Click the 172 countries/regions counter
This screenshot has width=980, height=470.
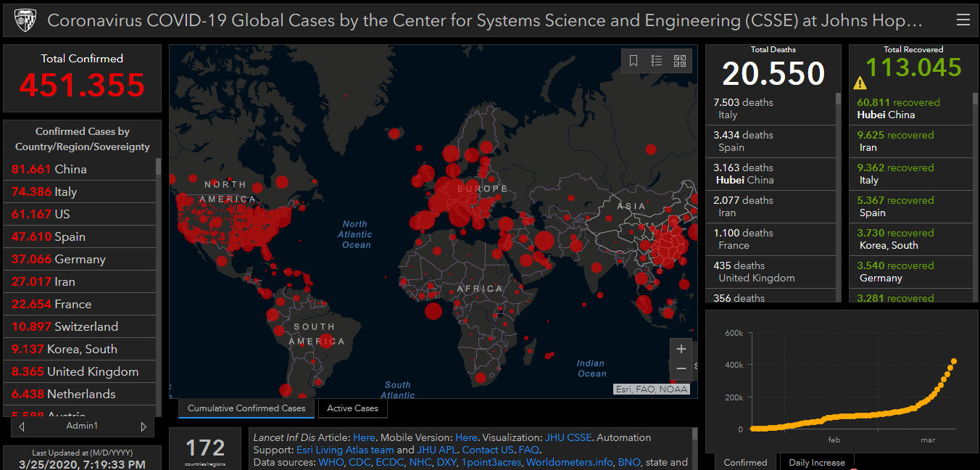[x=206, y=450]
